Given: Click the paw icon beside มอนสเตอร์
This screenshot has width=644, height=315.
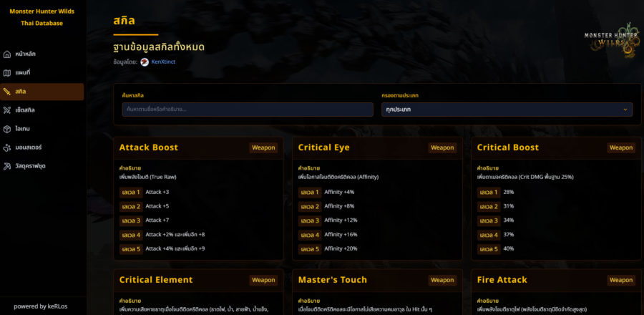Looking at the screenshot, I should tap(7, 147).
